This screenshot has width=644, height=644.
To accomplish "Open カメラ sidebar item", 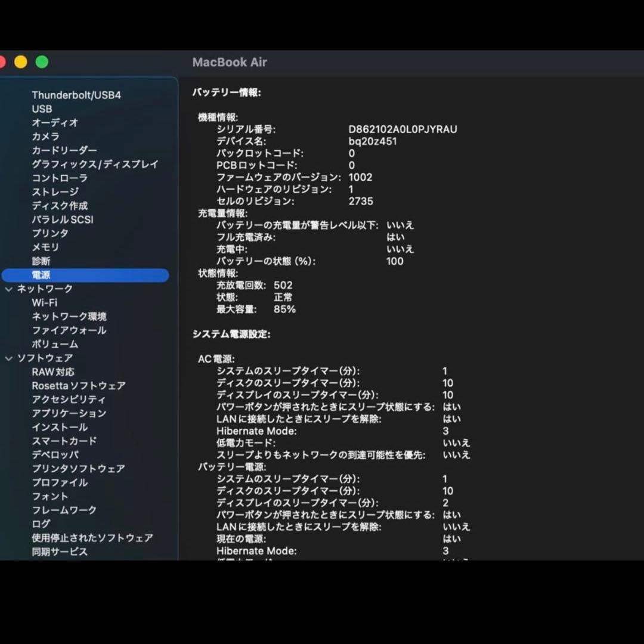I will click(45, 137).
